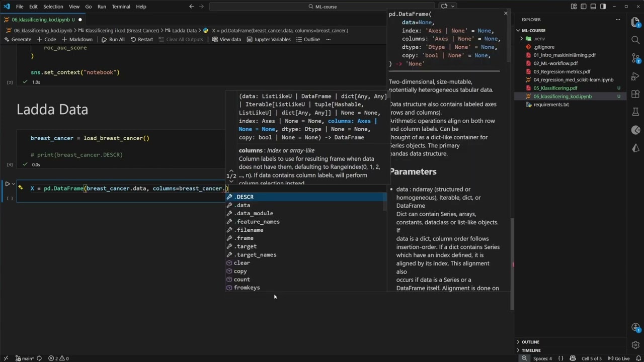Toggle Secondary Side Bar layout icon
The width and height of the screenshot is (644, 362).
[603, 7]
